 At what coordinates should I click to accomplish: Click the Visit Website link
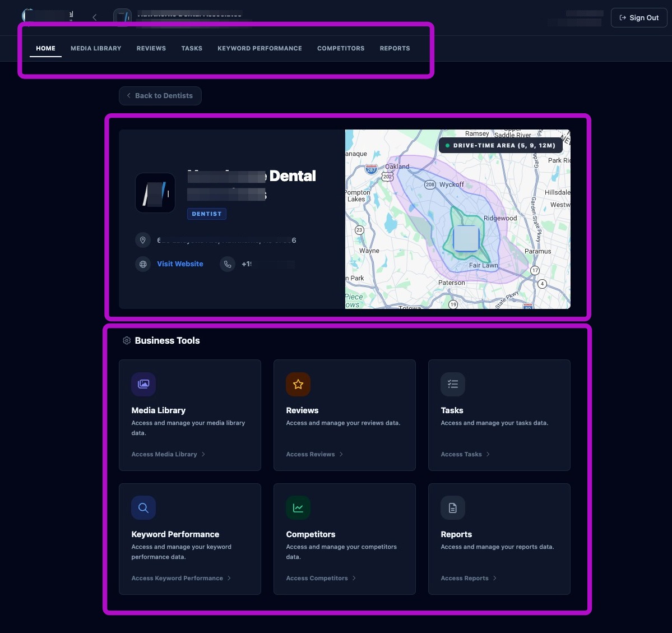click(180, 264)
